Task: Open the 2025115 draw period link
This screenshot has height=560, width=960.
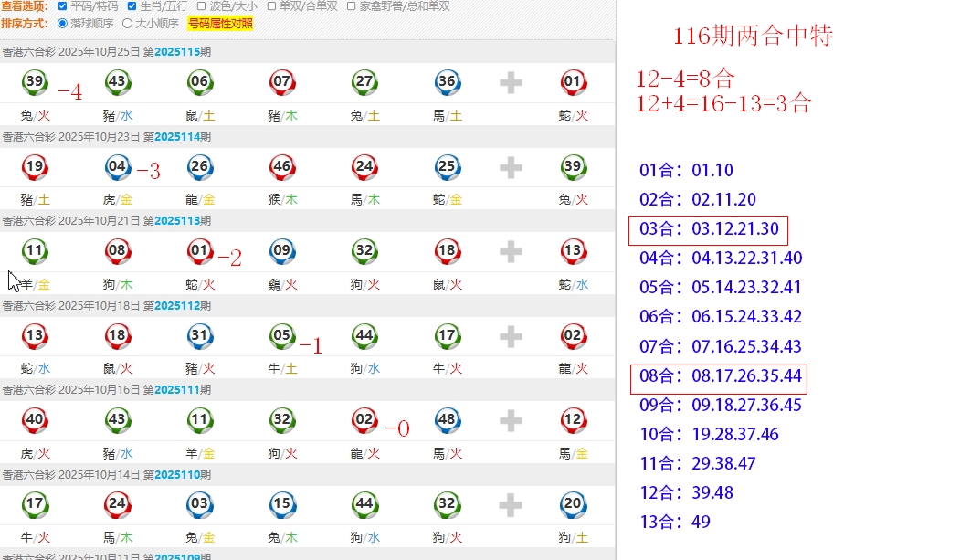Action: point(176,53)
